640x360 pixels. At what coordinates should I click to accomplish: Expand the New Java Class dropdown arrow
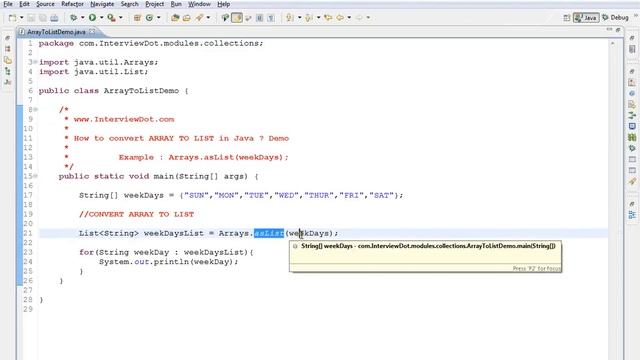click(x=159, y=18)
